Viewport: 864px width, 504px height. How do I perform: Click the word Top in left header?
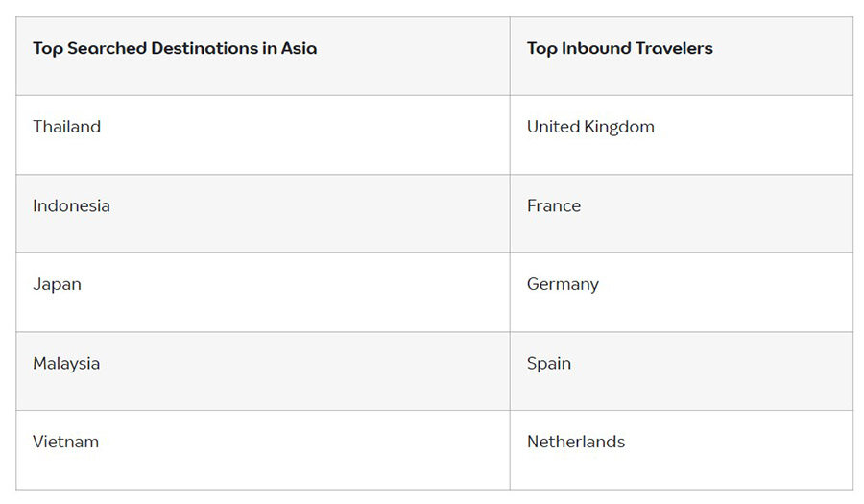[48, 49]
